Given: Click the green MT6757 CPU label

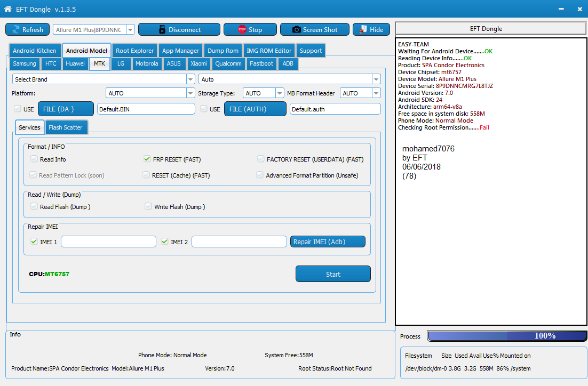Looking at the screenshot, I should click(57, 274).
